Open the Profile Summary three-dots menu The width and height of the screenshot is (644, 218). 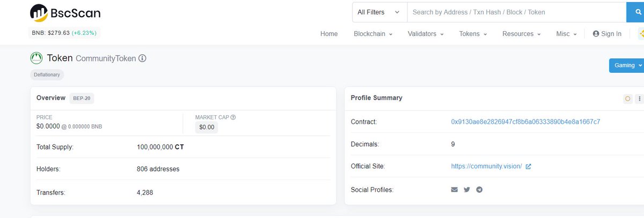639,99
